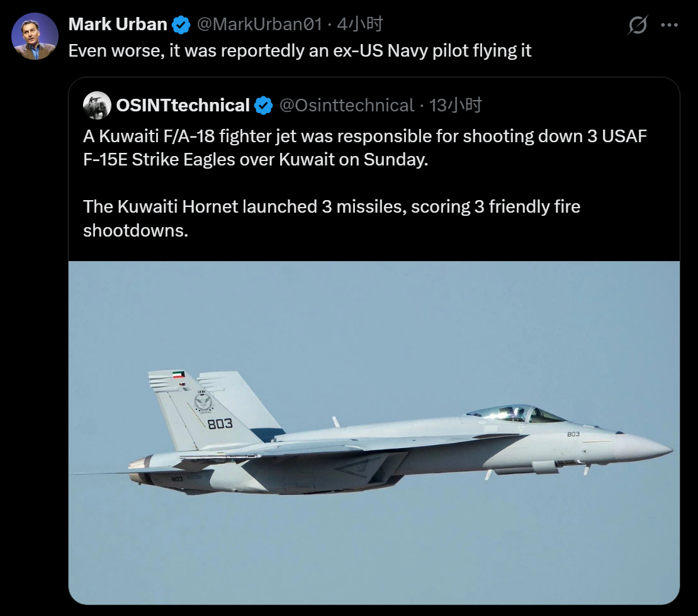Click the jet's nose cone in the photo

click(x=648, y=448)
